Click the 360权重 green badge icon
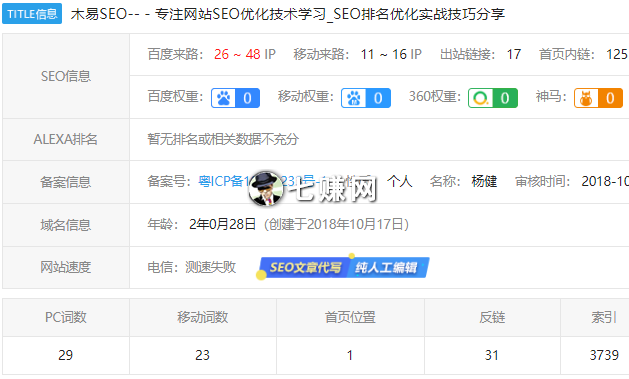This screenshot has height=379, width=629. 493,98
